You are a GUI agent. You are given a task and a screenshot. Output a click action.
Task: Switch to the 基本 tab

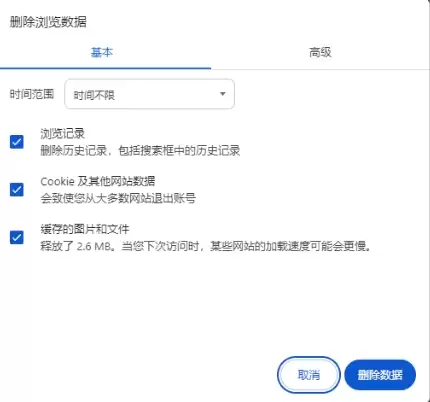[102, 52]
